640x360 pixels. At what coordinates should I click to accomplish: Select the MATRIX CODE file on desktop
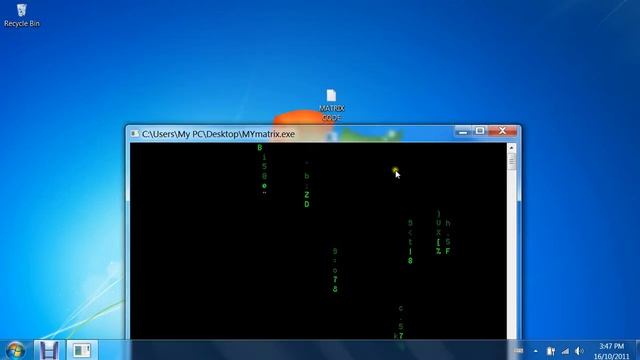(331, 105)
